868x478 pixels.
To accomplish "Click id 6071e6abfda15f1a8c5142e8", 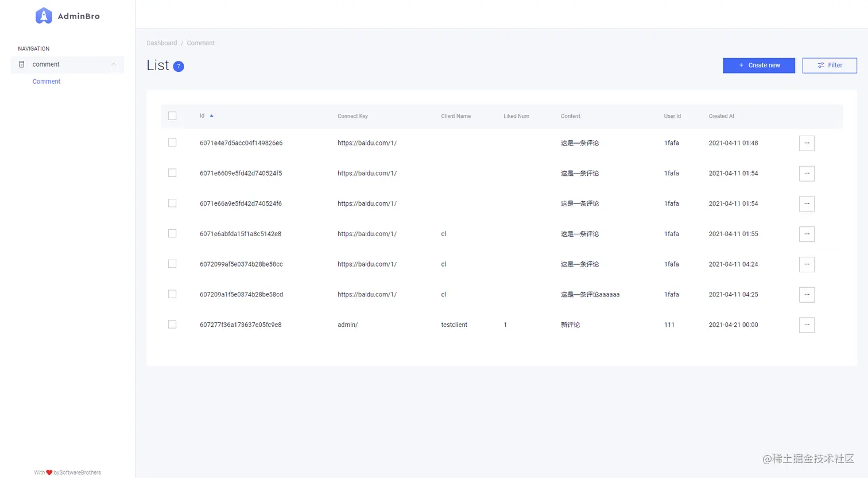I will click(241, 234).
